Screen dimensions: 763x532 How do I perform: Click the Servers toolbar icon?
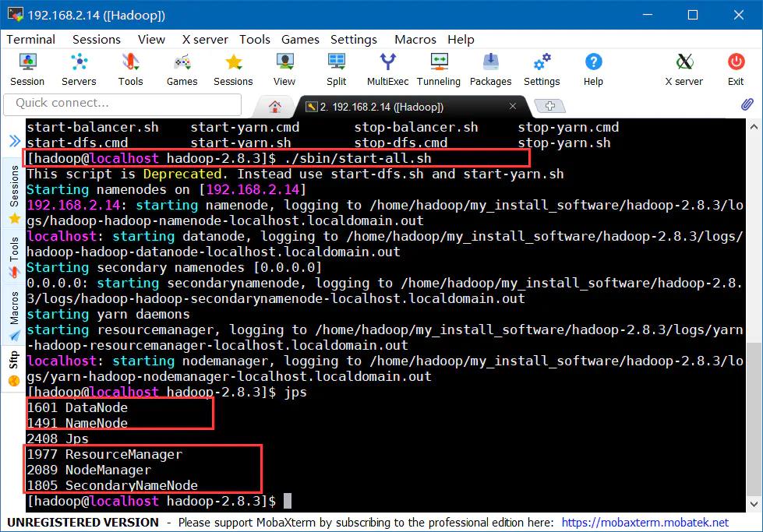point(79,69)
